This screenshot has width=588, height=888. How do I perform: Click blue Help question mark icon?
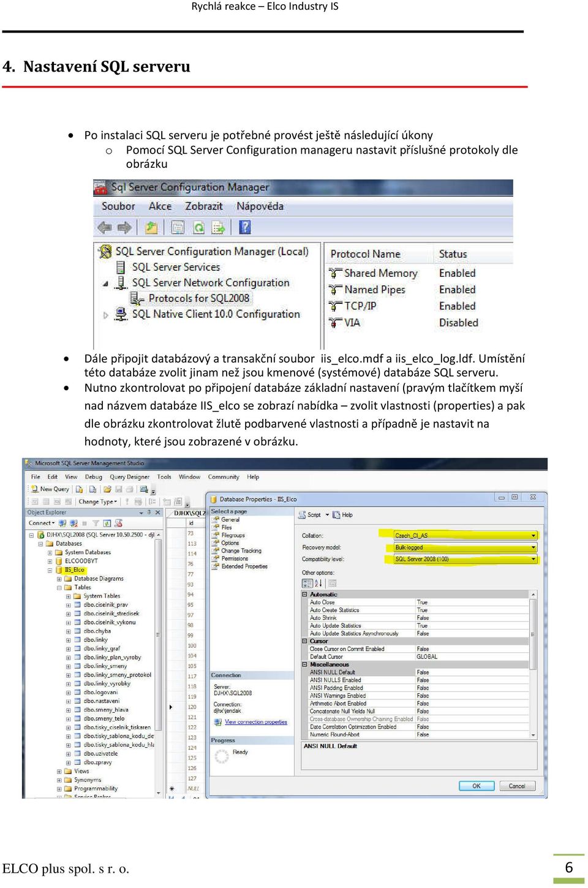coord(245,228)
